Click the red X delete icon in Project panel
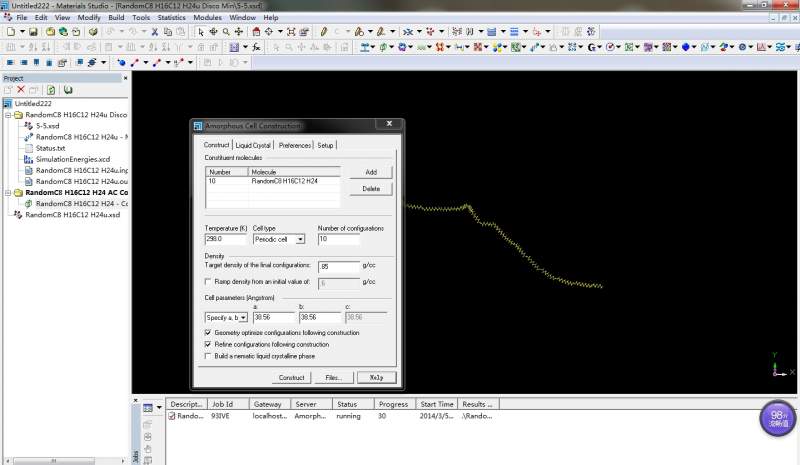The width and height of the screenshot is (800, 465). click(x=21, y=90)
